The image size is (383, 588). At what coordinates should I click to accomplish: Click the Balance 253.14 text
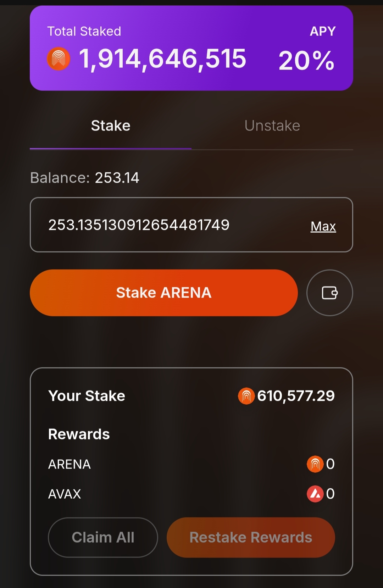pos(85,178)
